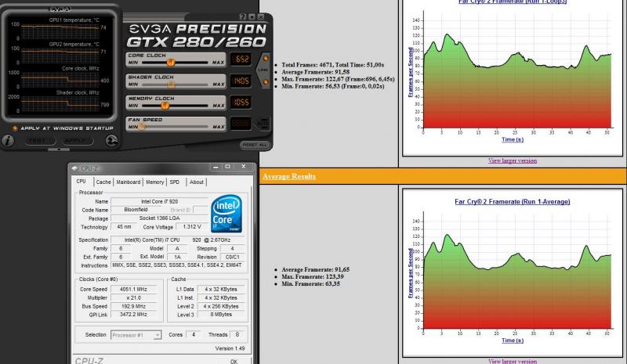Click the Cores count value 4
627x364 pixels.
(x=194, y=335)
